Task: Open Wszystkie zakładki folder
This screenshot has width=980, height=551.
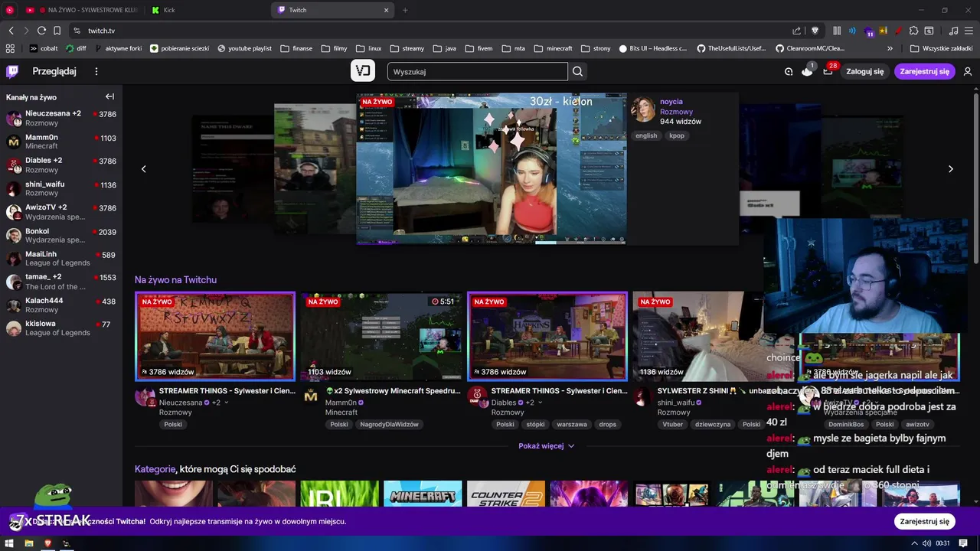Action: (x=942, y=48)
